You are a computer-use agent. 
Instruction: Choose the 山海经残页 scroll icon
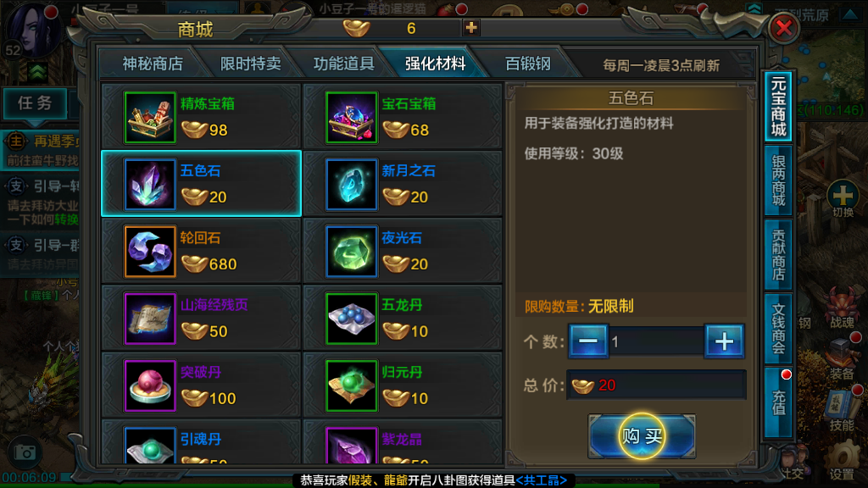(x=150, y=319)
